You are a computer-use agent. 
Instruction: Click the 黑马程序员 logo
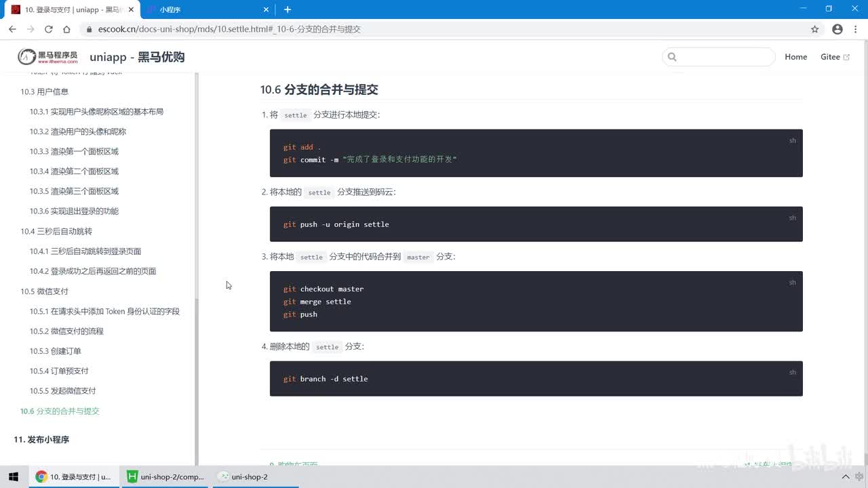click(x=47, y=57)
